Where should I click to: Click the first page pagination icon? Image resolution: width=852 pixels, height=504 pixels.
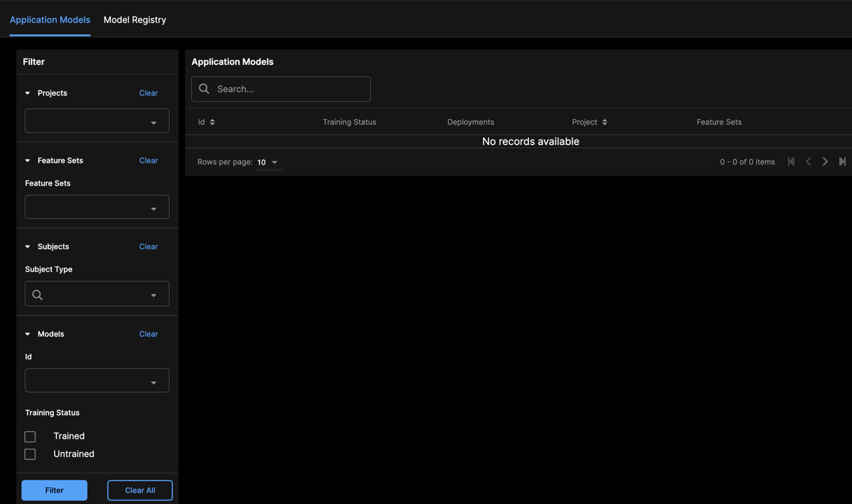coord(791,161)
